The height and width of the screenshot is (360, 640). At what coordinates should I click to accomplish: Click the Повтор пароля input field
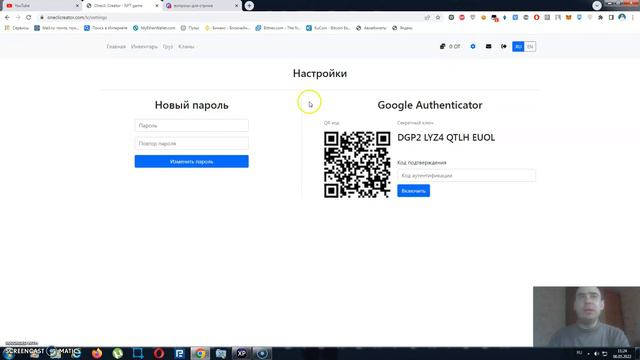[191, 143]
